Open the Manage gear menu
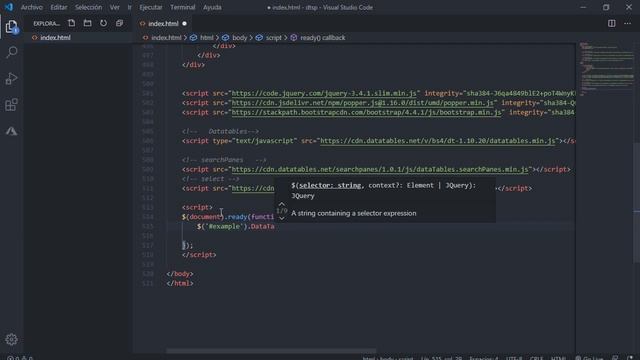This screenshot has height=360, width=640. click(11, 339)
